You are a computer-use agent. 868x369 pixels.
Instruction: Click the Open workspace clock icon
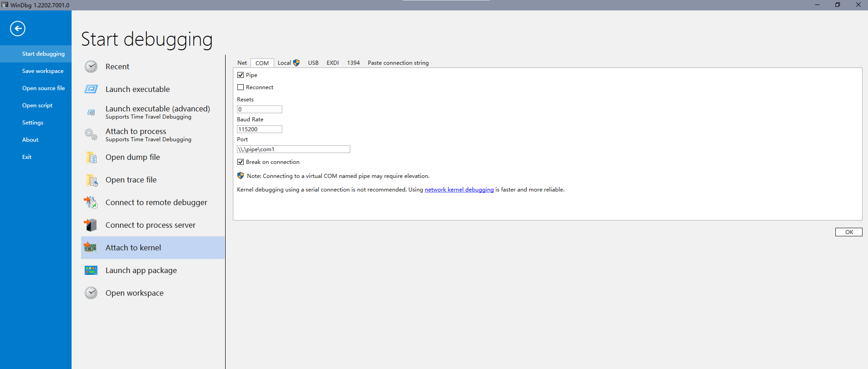91,293
